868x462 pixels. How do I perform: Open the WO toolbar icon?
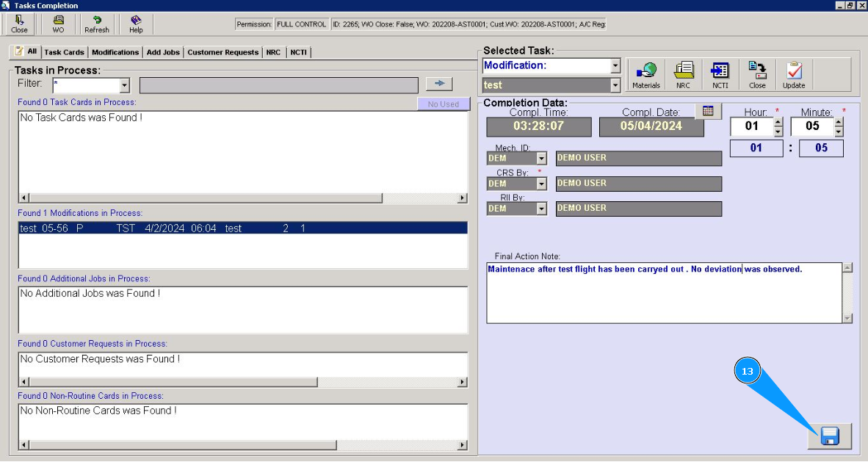point(58,24)
